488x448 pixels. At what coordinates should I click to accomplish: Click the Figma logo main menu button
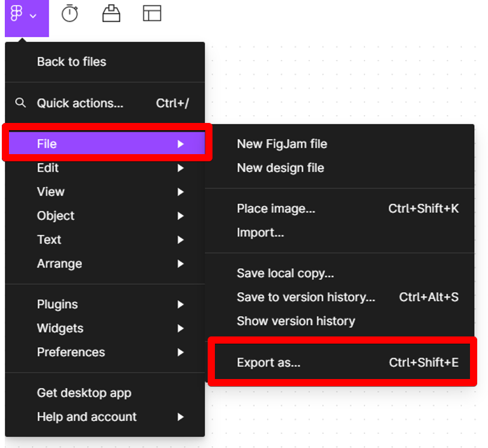(x=24, y=14)
